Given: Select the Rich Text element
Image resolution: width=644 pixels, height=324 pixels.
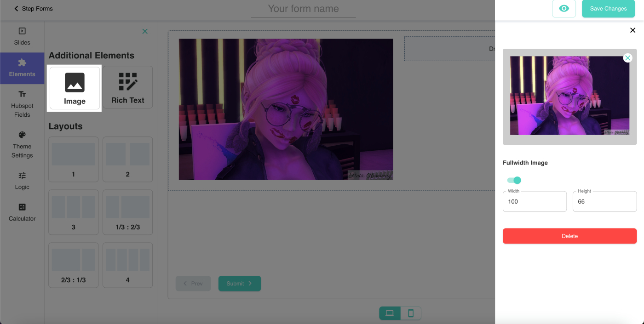Looking at the screenshot, I should click(127, 87).
